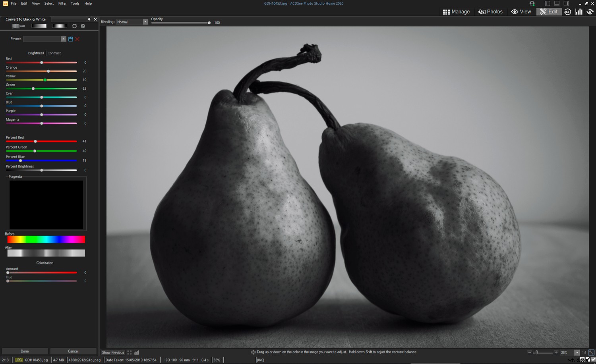The image size is (596, 364).
Task: Toggle the fit-image button at bottom right
Action: pyautogui.click(x=592, y=352)
